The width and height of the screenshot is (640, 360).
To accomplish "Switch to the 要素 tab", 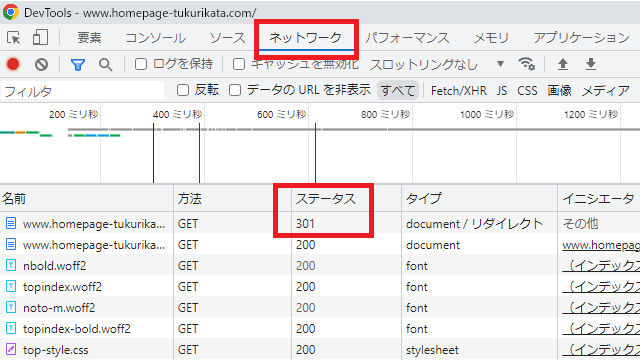I will point(89,38).
